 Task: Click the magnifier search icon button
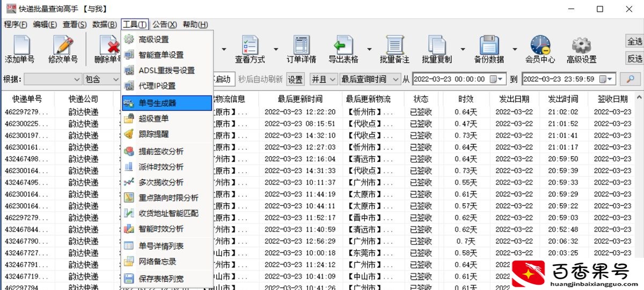[630, 79]
